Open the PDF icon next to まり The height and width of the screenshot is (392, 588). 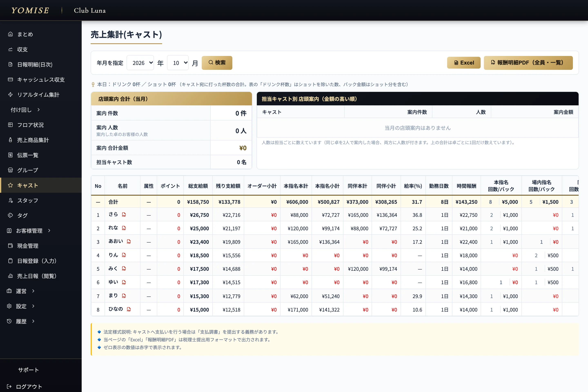(x=124, y=296)
